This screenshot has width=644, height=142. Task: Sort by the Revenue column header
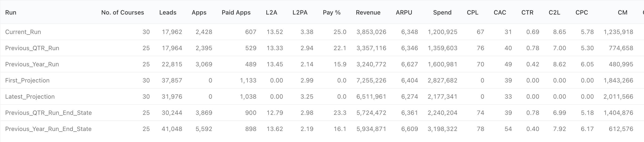point(368,13)
